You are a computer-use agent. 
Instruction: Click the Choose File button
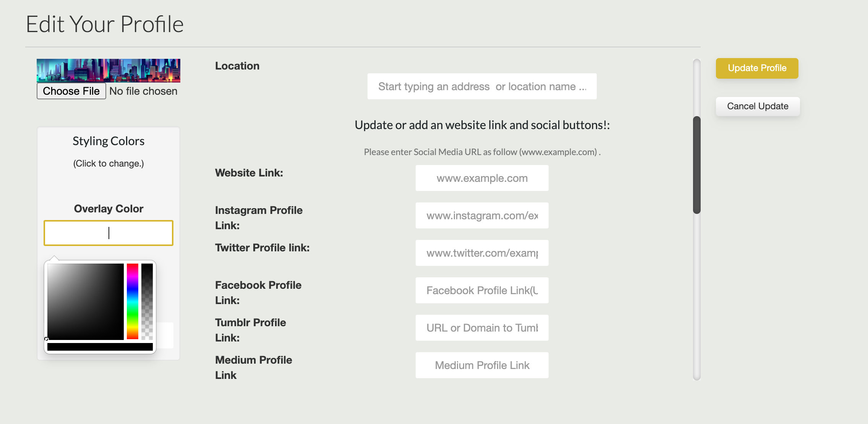[71, 91]
